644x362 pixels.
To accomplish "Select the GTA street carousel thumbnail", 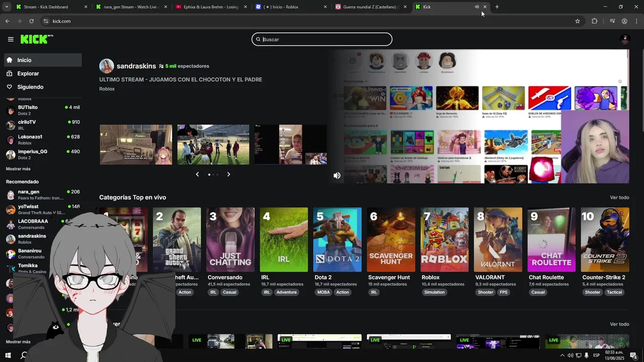I will (213, 145).
